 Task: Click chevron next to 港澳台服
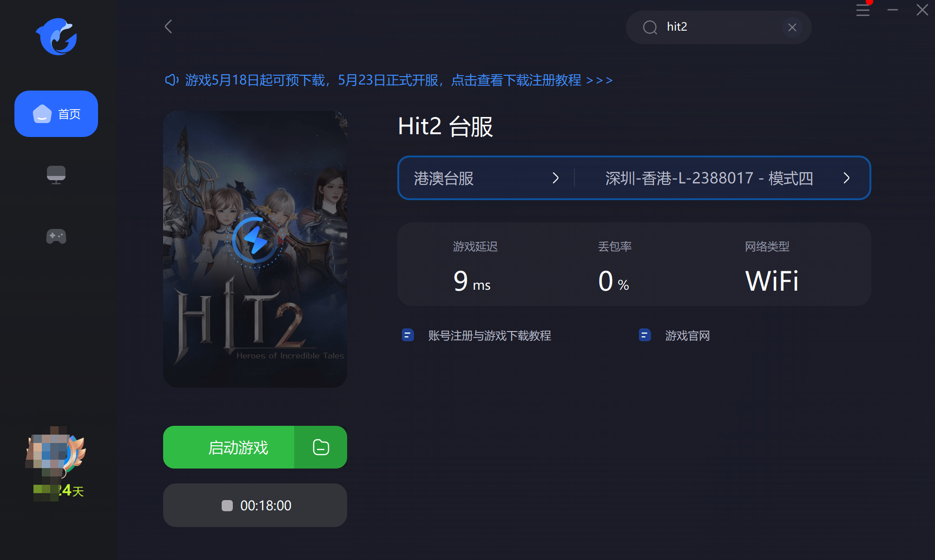click(x=556, y=178)
